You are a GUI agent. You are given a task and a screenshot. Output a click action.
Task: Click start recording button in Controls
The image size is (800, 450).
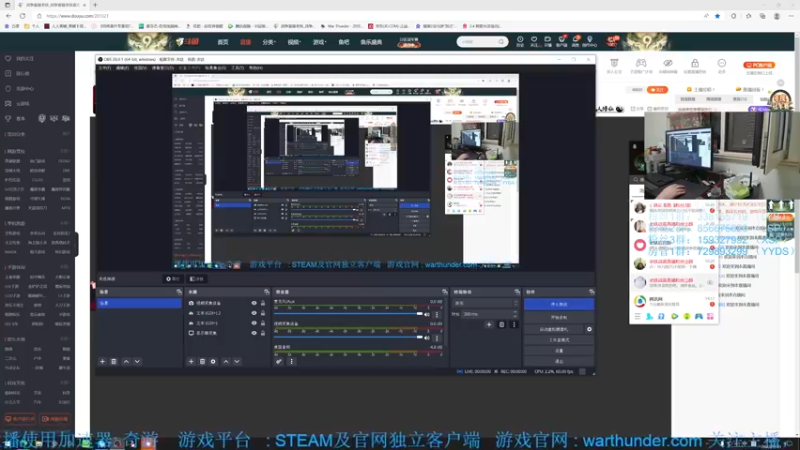pos(559,317)
